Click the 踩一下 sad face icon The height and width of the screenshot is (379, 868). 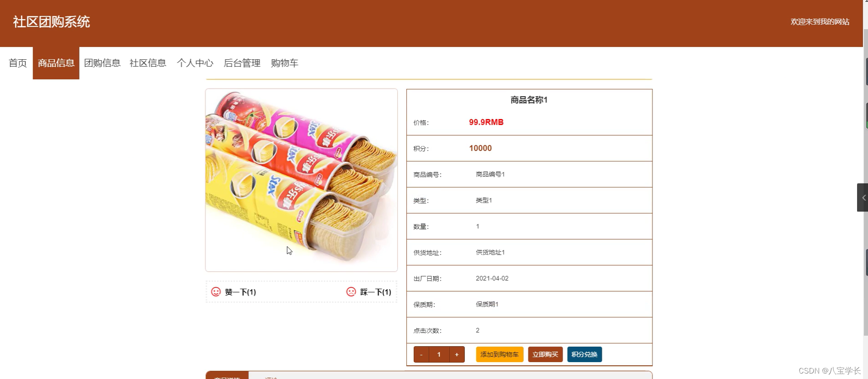[x=351, y=292]
